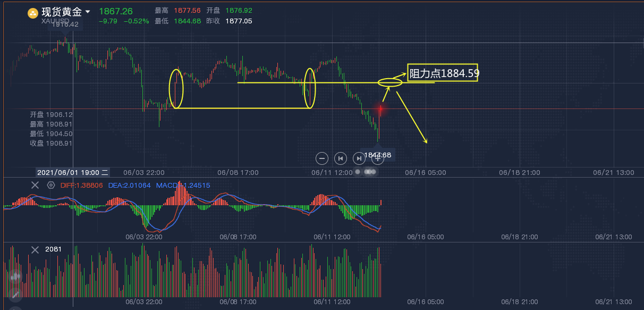The image size is (644, 310).
Task: Click the current price 1867.26
Action: coord(116,11)
